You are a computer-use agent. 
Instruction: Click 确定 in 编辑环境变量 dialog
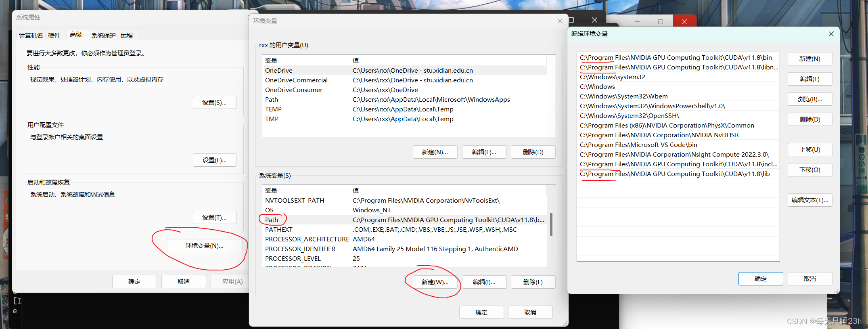point(761,279)
